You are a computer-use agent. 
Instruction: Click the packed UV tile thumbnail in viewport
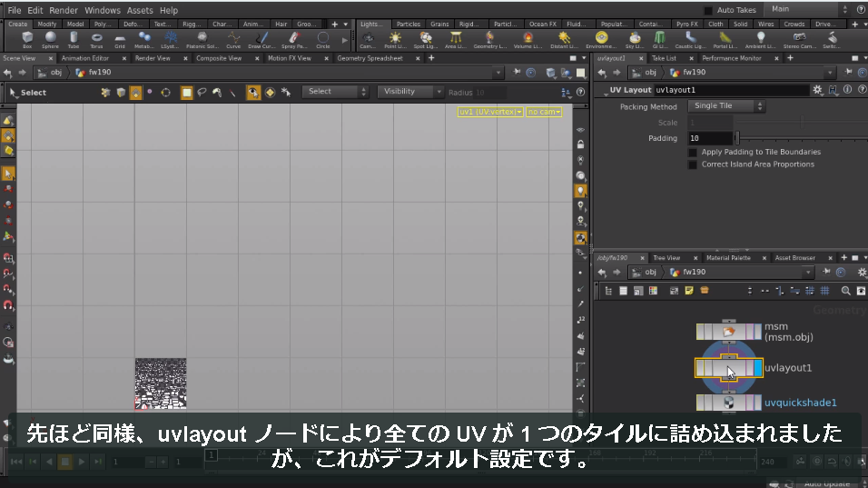(x=161, y=383)
